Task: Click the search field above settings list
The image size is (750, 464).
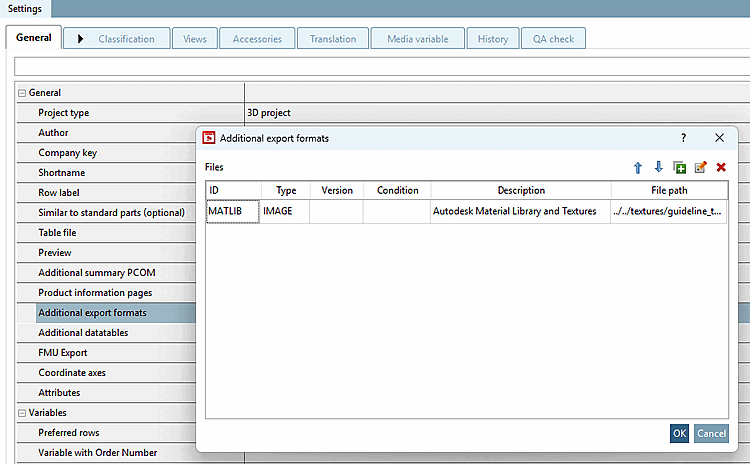Action: coord(382,66)
